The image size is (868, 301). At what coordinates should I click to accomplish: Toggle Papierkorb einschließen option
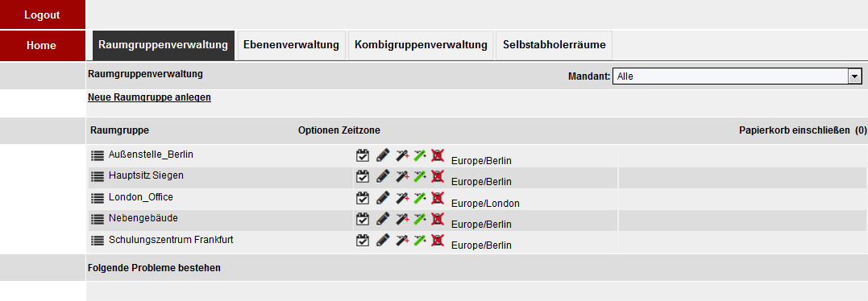795,130
